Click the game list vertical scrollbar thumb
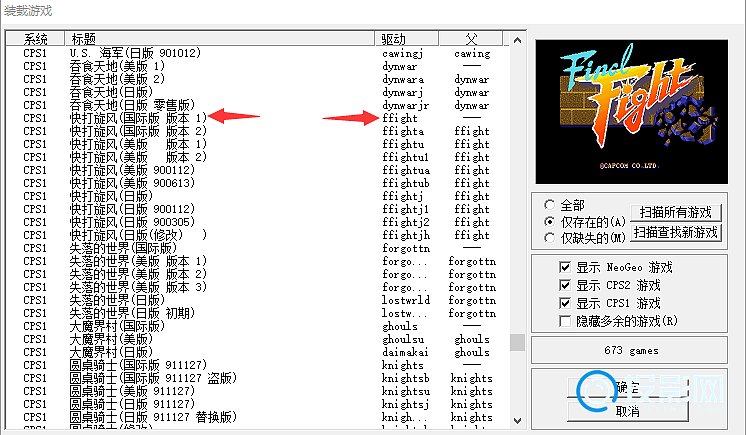Image resolution: width=746 pixels, height=435 pixels. (517, 342)
